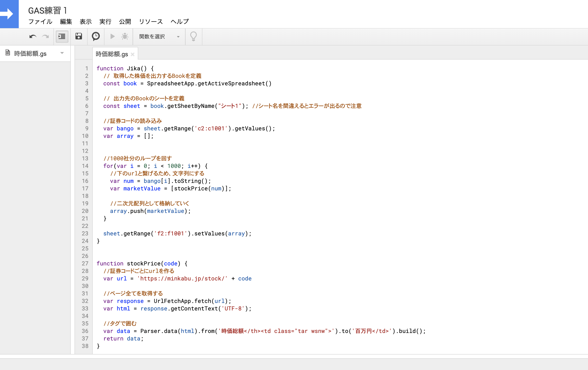Open the ヘルプ menu

tap(180, 22)
